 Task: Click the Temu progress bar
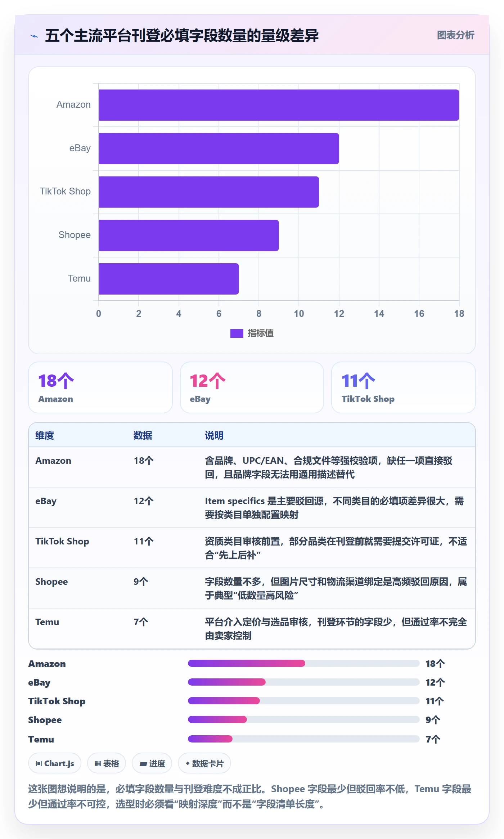click(x=304, y=739)
